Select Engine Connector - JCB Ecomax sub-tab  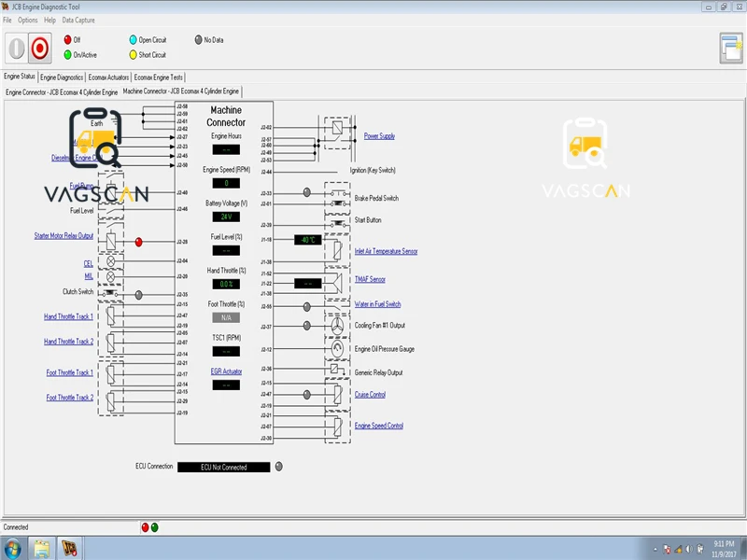coord(62,91)
